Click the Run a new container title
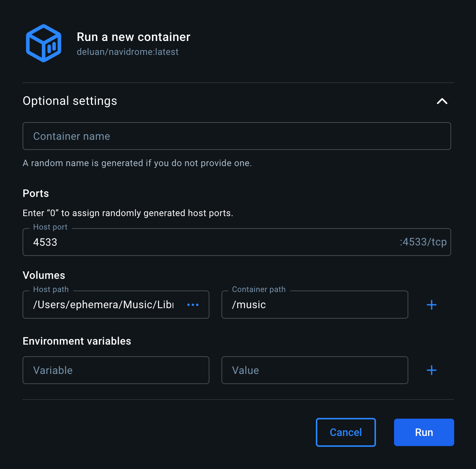The image size is (476, 469). click(x=133, y=37)
